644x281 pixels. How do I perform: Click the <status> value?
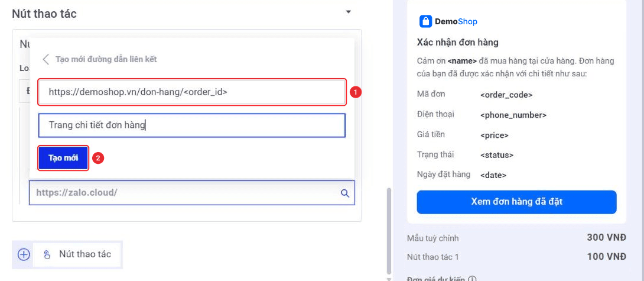(496, 156)
